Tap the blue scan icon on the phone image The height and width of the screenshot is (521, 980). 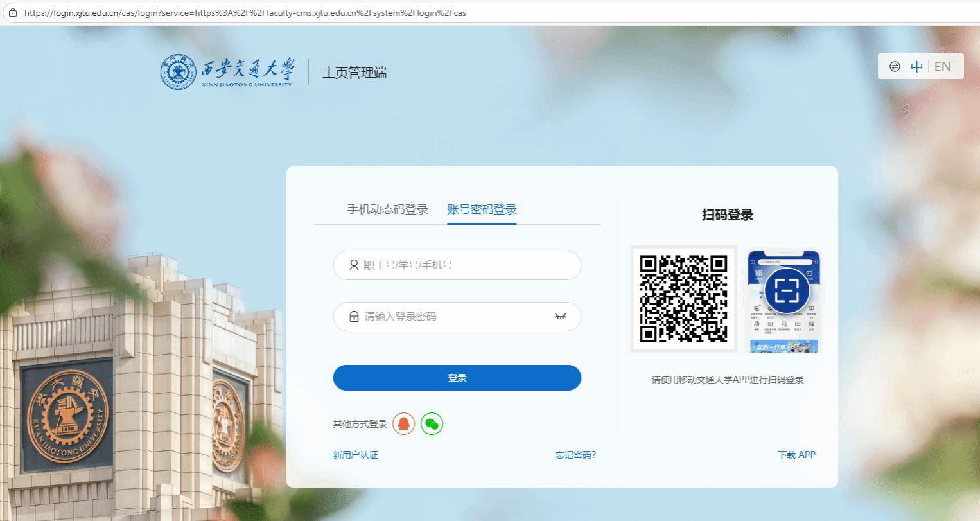(x=787, y=291)
